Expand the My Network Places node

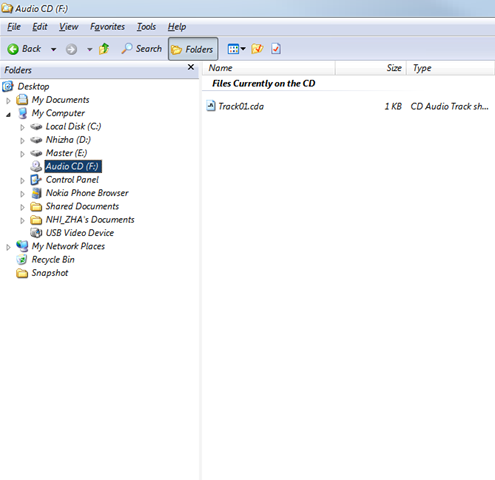[8, 247]
